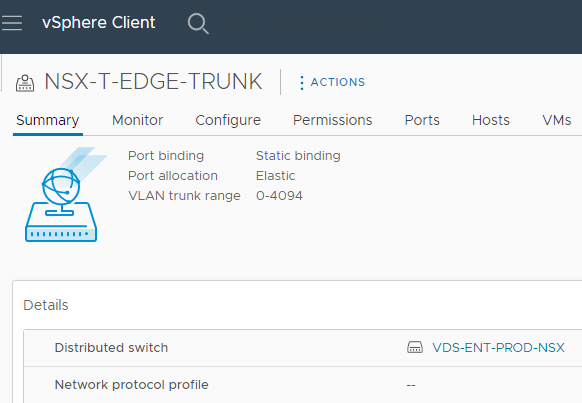The image size is (582, 403).
Task: Click the vSphere Client title
Action: pos(98,23)
